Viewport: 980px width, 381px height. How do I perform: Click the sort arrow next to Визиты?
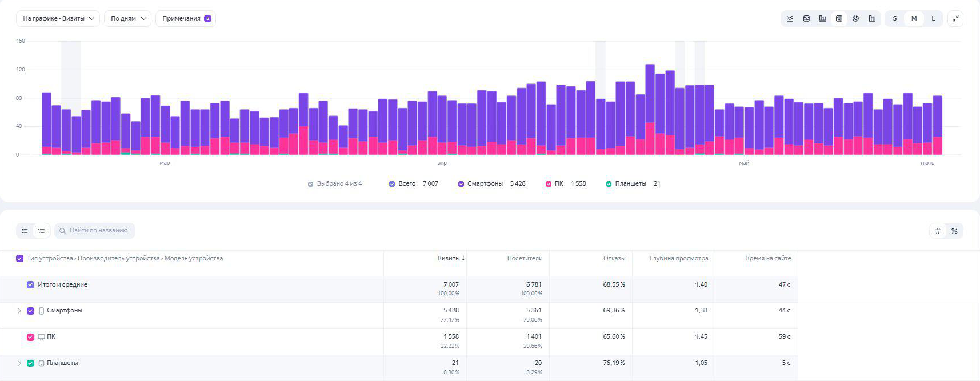[x=463, y=259]
